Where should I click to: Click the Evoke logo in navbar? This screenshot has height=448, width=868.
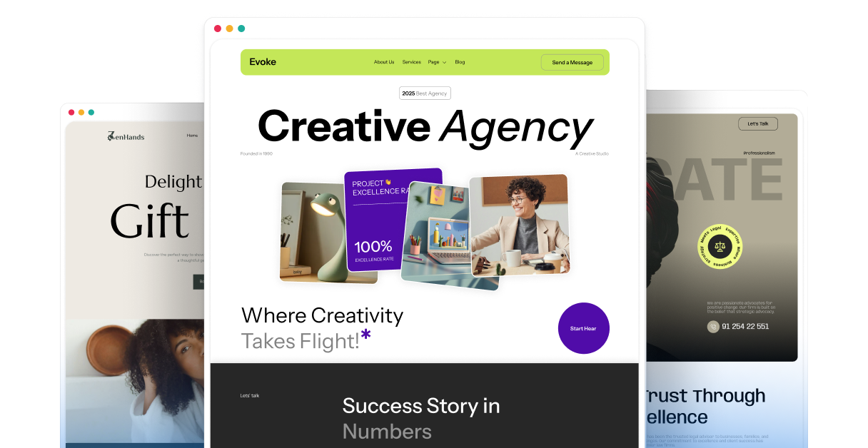263,62
